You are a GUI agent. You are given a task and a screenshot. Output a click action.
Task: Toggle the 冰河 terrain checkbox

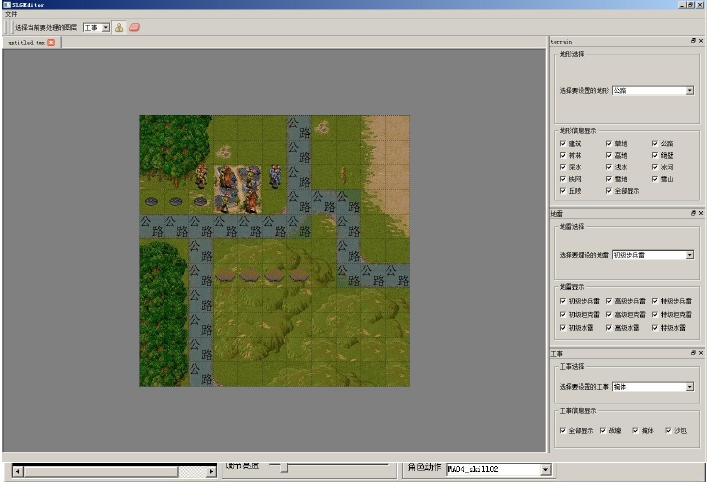coord(655,167)
